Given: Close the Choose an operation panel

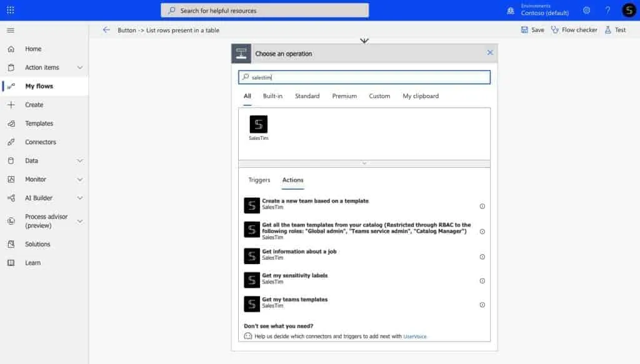Looking at the screenshot, I should (490, 53).
